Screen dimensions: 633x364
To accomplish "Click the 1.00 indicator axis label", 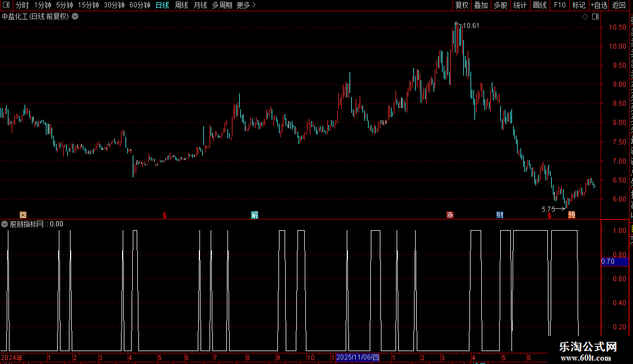I will pyautogui.click(x=620, y=231).
